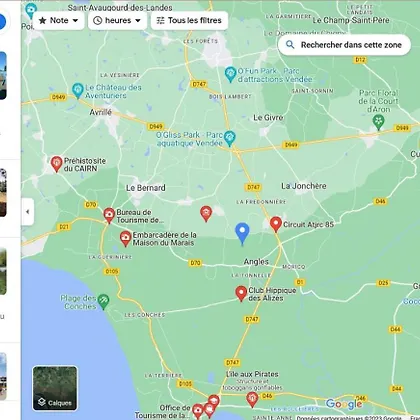Screen dimensions: 420x420
Task: Select the O'Gliss Park aquatic park marker
Action: [229, 138]
